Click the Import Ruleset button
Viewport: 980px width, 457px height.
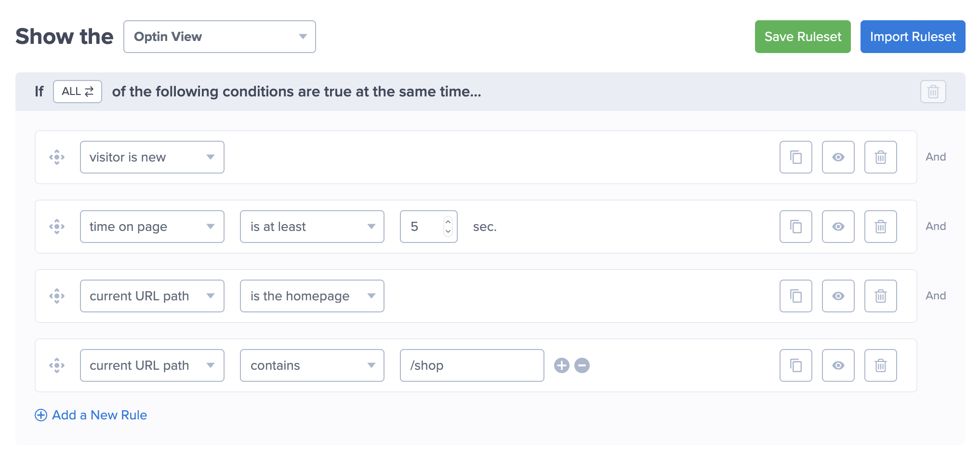point(913,37)
